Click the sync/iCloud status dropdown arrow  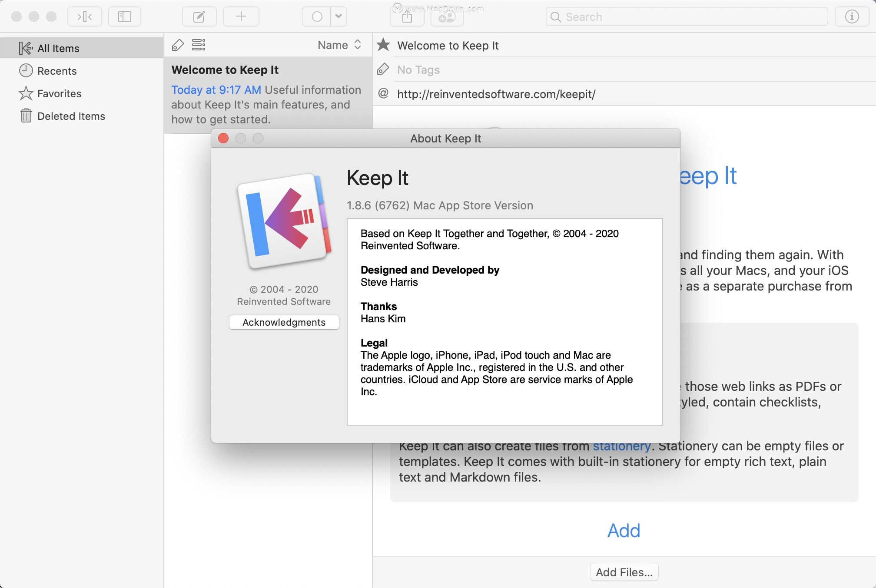(339, 16)
